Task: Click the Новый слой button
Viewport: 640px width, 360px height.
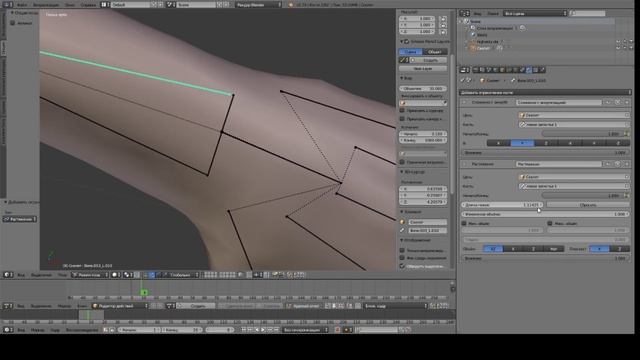Action: click(x=423, y=69)
